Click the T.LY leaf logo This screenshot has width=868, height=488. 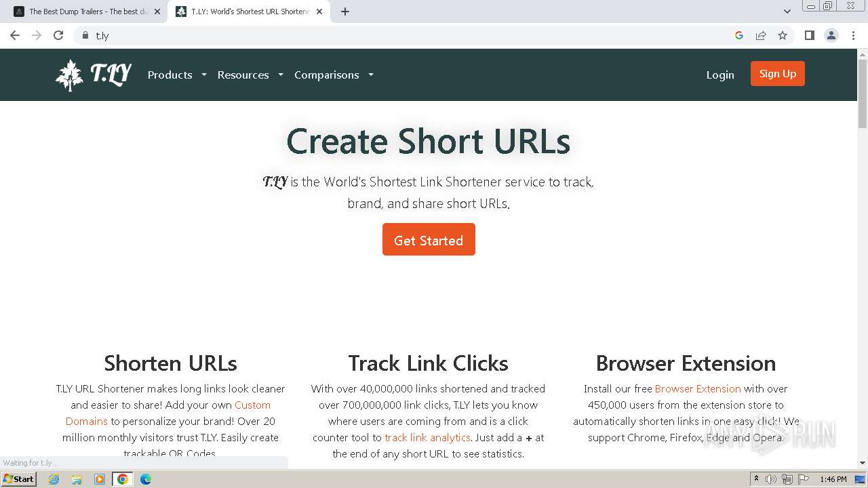(94, 75)
